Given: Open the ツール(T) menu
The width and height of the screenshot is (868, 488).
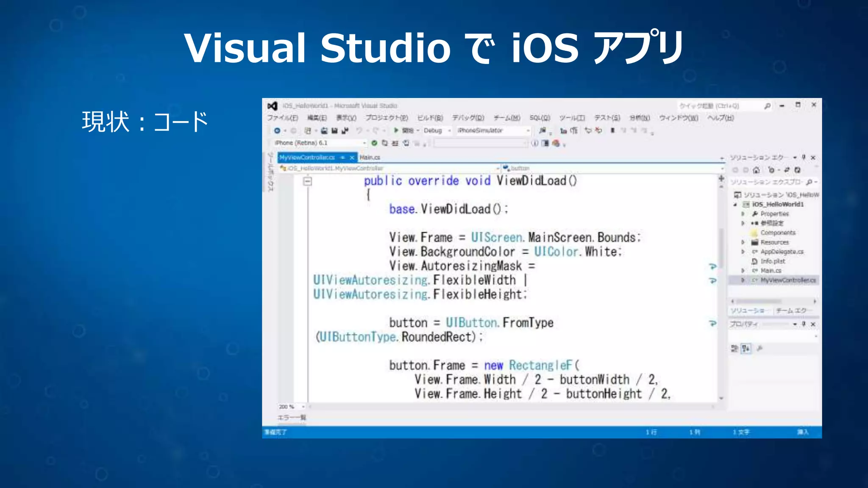Looking at the screenshot, I should pos(572,118).
